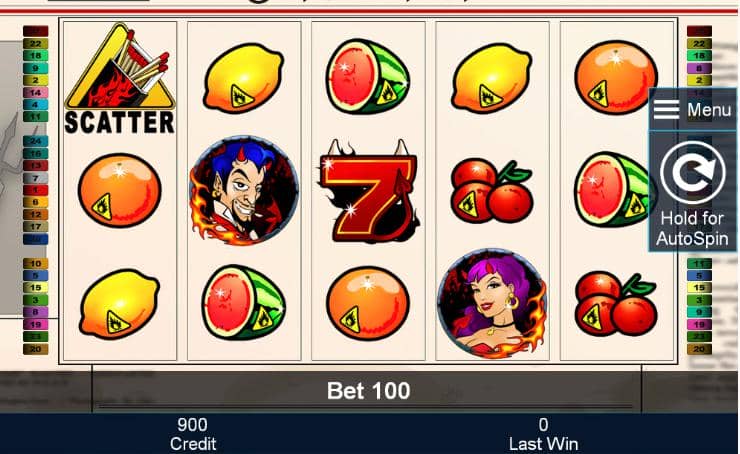Select the orange payline 12 marker
This screenshot has height=454, width=740.
pos(35,215)
